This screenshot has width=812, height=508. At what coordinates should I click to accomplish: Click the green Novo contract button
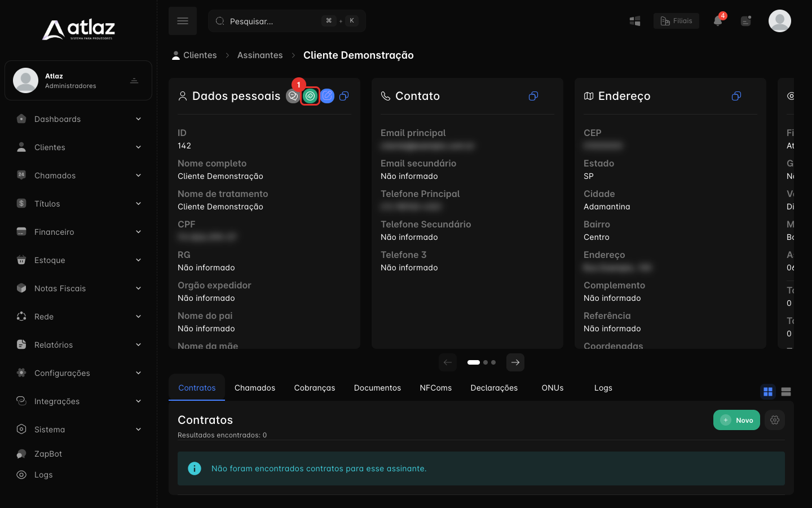(x=736, y=420)
